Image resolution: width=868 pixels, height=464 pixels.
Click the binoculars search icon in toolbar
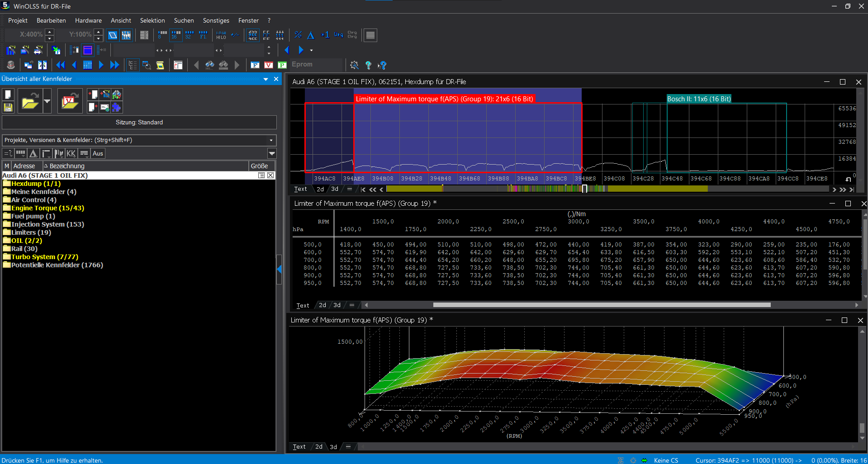pos(209,65)
